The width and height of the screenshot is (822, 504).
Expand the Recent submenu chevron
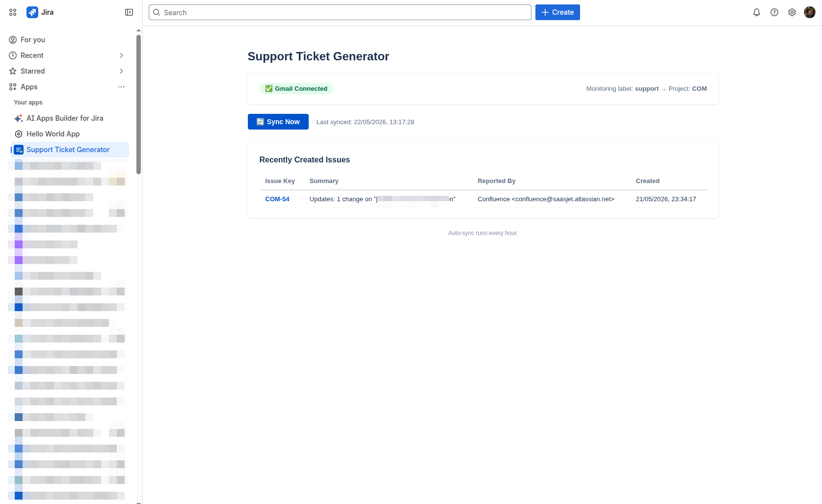[121, 55]
